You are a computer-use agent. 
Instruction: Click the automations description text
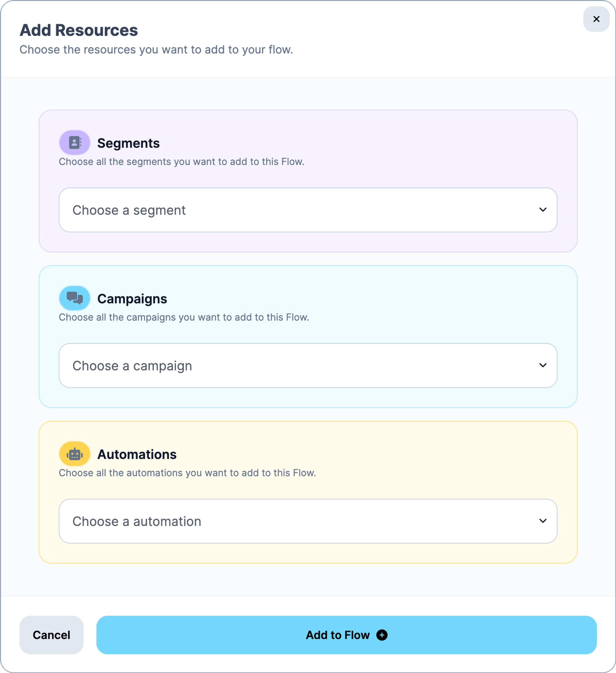pos(187,473)
